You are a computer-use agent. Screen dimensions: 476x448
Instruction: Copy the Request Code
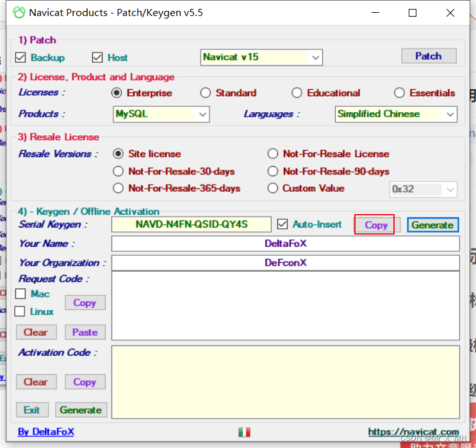click(x=85, y=303)
